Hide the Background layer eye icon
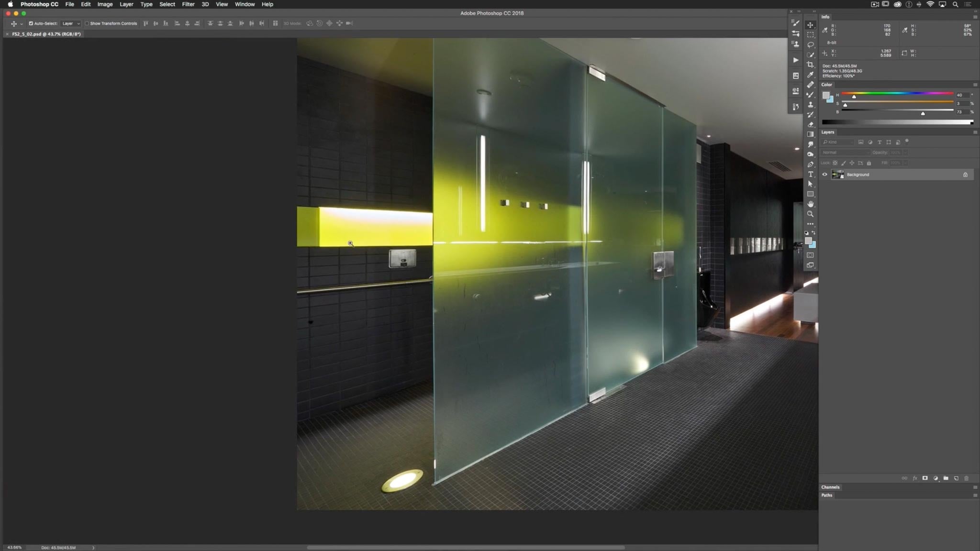Image resolution: width=980 pixels, height=551 pixels. pyautogui.click(x=824, y=175)
